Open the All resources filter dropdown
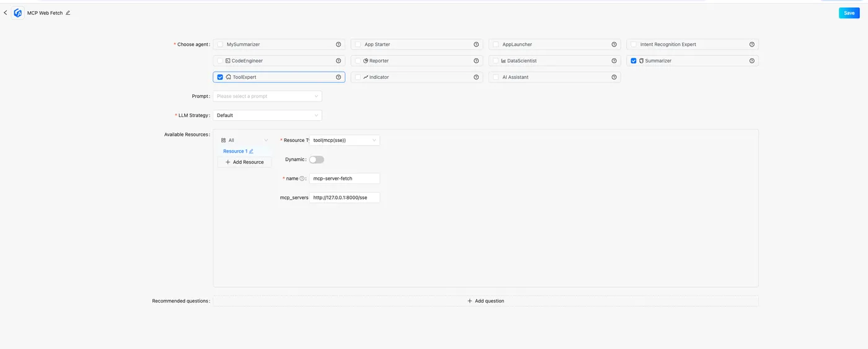This screenshot has height=349, width=868. (x=244, y=141)
